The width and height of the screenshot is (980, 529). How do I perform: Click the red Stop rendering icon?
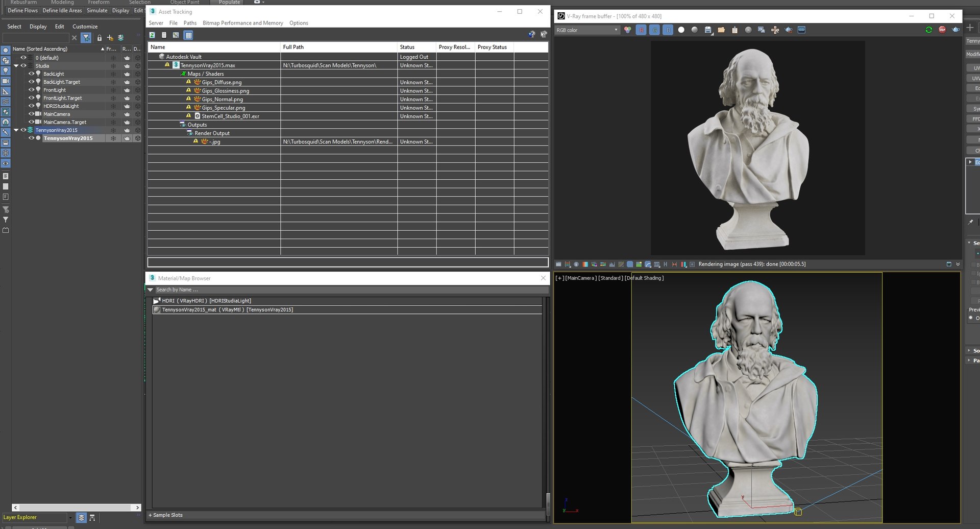click(x=942, y=30)
